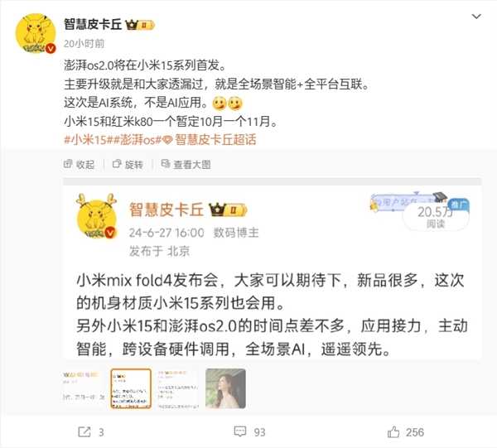The height and width of the screenshot is (448, 497).
Task: Select the woman photo thumbnail
Action: click(225, 388)
